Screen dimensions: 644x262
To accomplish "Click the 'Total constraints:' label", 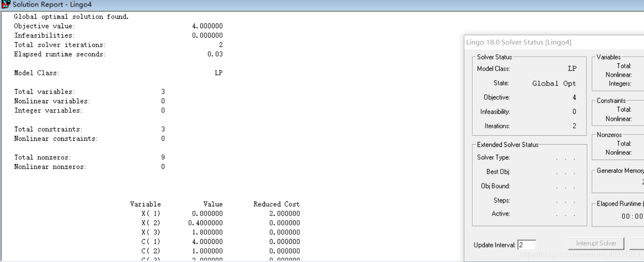I will [x=48, y=129].
